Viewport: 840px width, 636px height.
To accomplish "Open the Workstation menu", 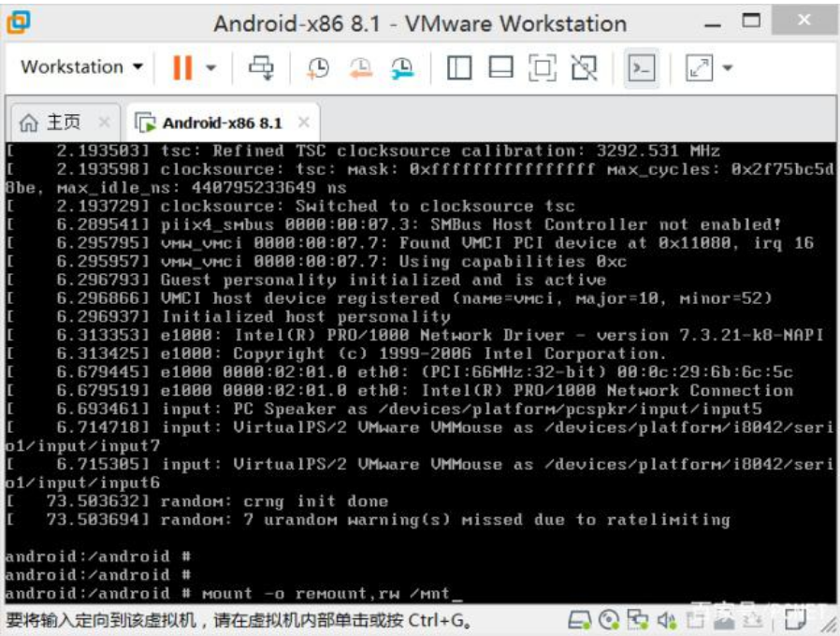I will pyautogui.click(x=81, y=67).
